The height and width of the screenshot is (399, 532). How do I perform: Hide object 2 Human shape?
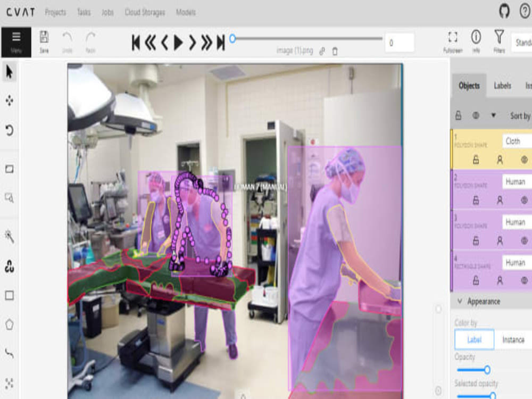[524, 200]
